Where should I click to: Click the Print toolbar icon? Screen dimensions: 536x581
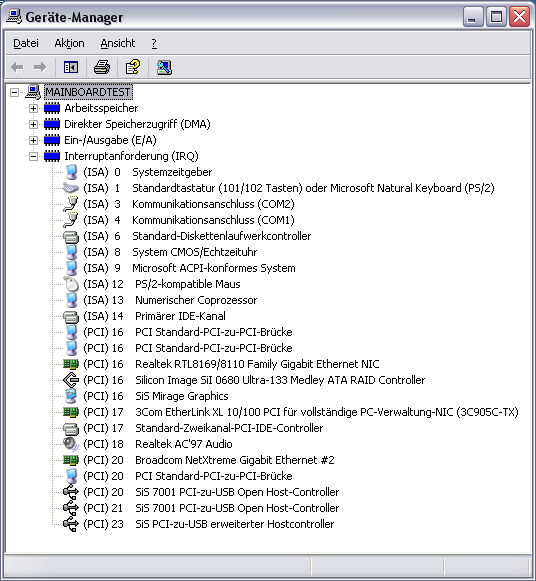101,67
